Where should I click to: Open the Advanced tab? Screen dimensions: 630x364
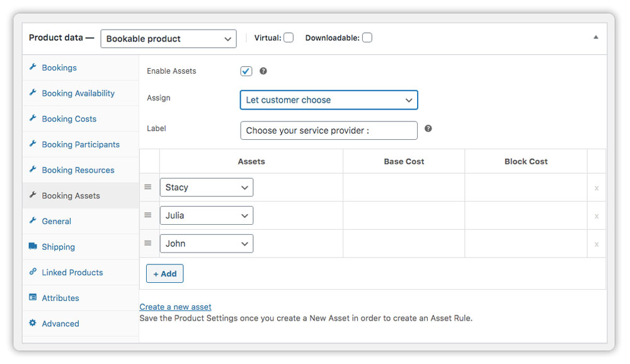pos(81,324)
